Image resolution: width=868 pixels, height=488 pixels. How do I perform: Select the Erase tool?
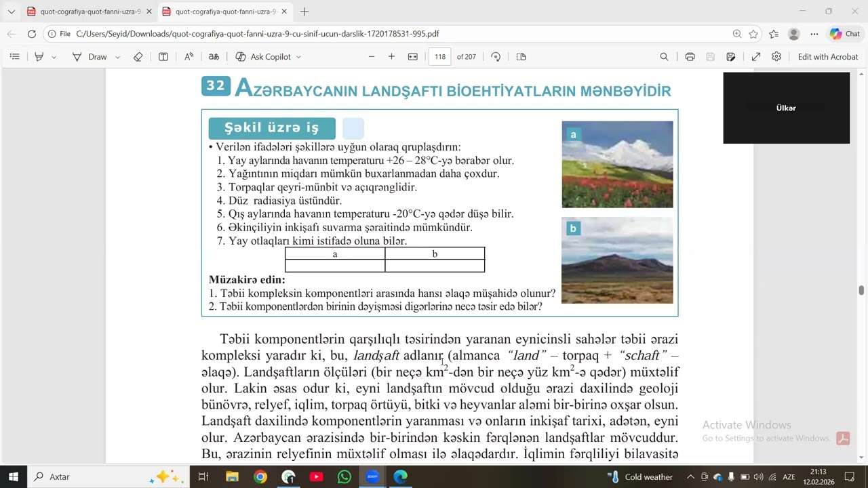pos(138,57)
